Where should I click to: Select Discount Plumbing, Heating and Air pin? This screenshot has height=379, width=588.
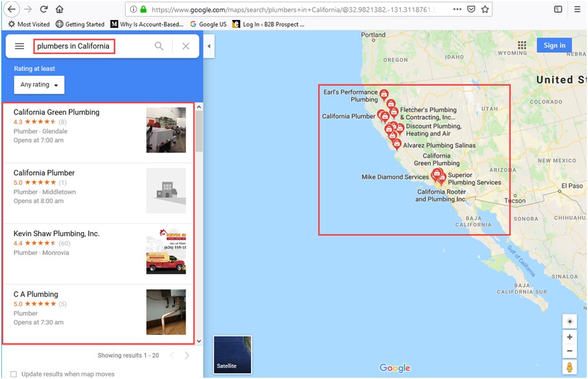[x=400, y=129]
